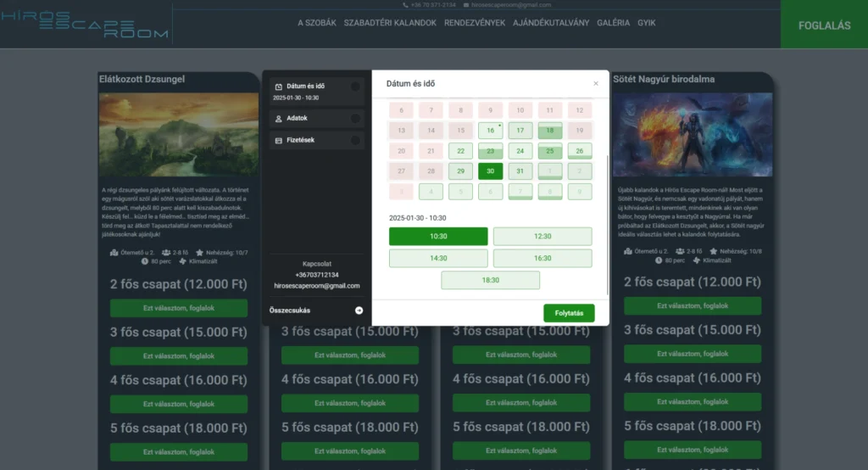
Task: Book 5 fős csapat for Sötét Nagyúr
Action: [x=693, y=450]
